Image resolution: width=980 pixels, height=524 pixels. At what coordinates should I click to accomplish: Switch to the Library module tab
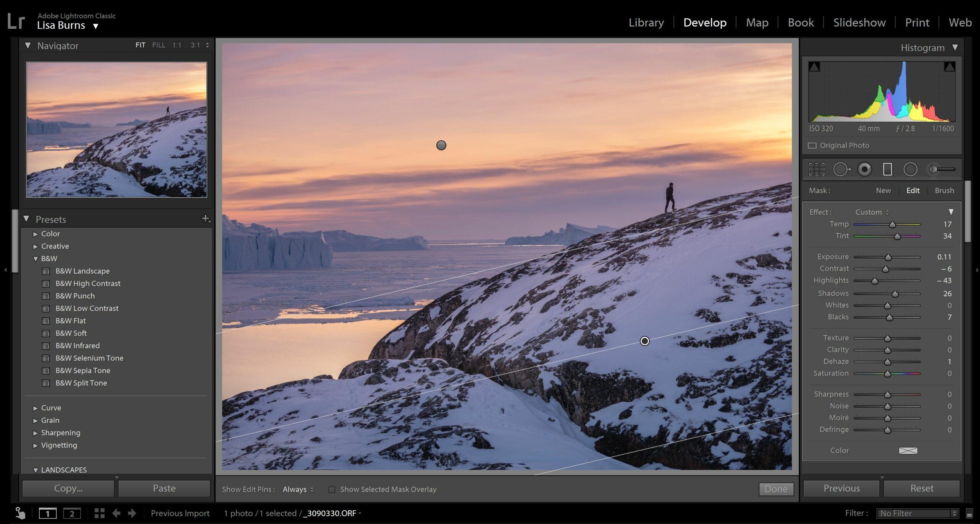(x=646, y=22)
